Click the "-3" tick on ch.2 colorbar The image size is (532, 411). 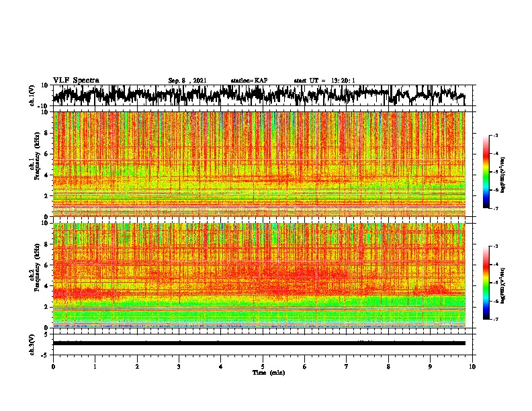495,246
